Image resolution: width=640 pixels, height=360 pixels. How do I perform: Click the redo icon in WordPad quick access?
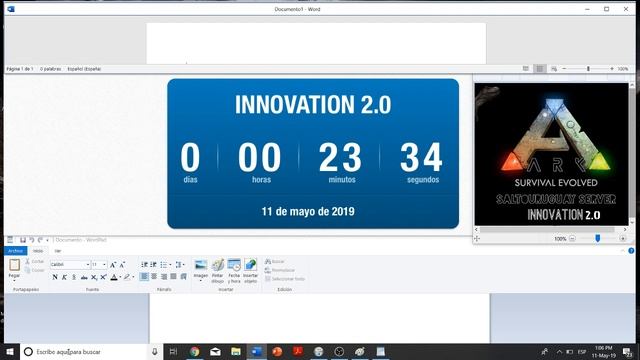[x=40, y=240]
